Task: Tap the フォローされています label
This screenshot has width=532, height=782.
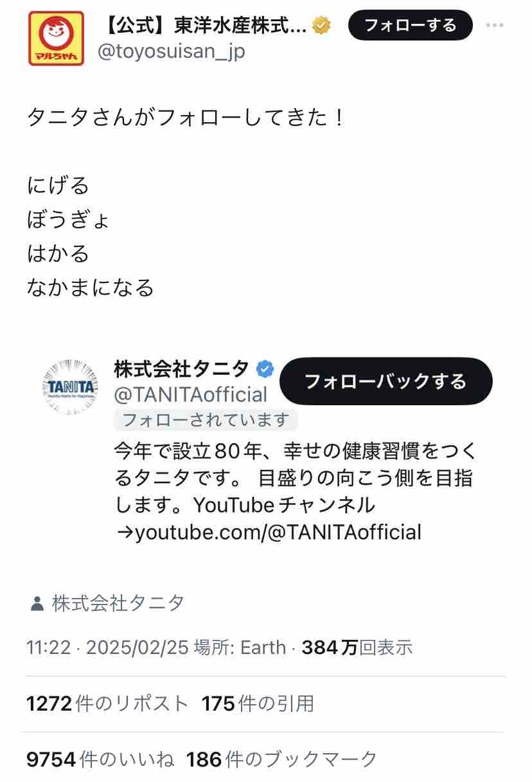Action: (206, 420)
